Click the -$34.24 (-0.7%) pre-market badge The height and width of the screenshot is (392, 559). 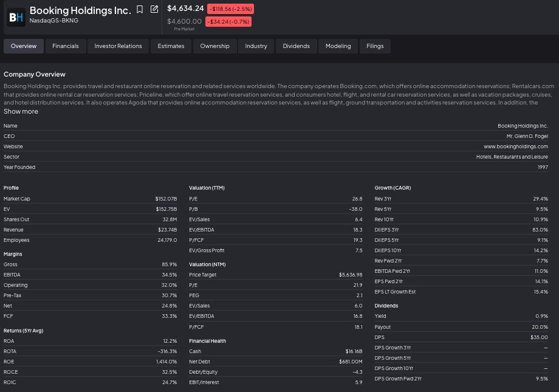pos(228,22)
